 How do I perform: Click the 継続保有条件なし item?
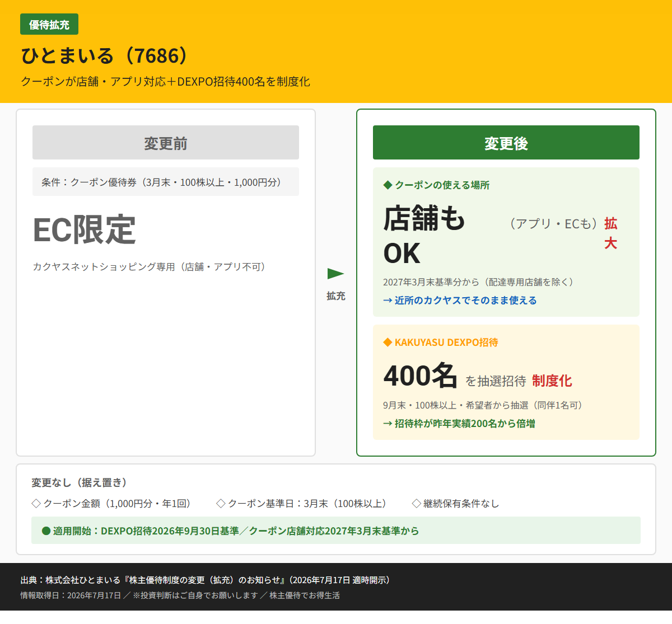(461, 504)
